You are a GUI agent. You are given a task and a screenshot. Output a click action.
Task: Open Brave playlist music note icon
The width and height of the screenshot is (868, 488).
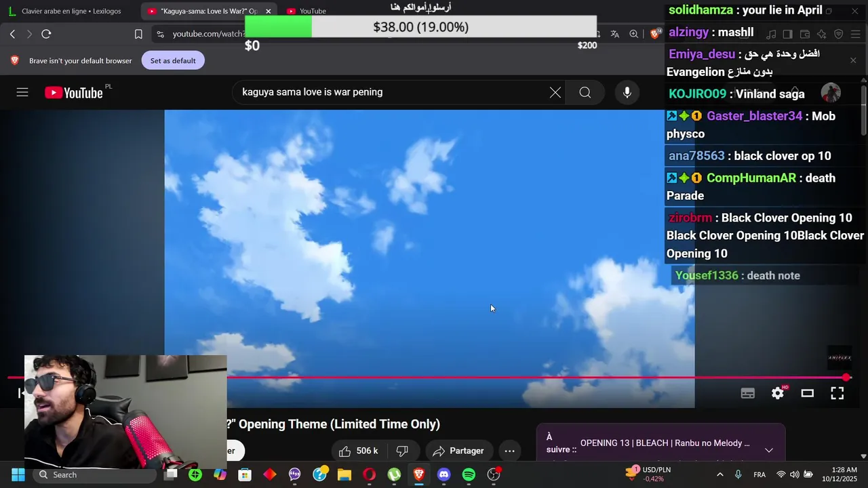click(x=771, y=34)
